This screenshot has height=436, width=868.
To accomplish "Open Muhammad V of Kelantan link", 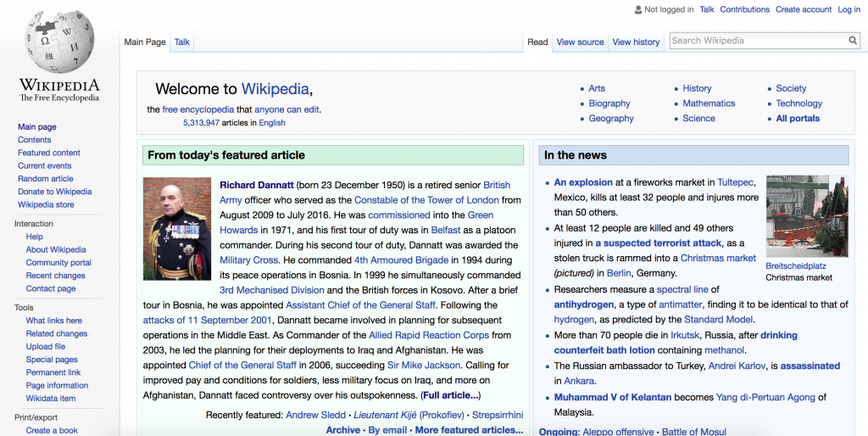I will pyautogui.click(x=613, y=397).
